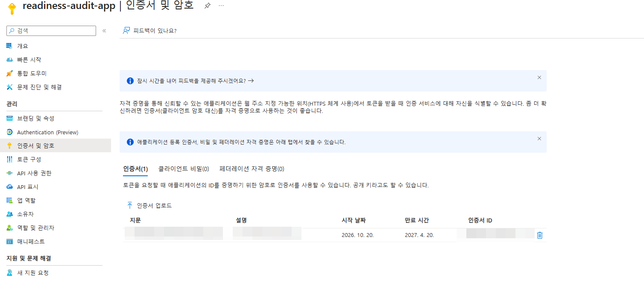644x293 pixels.
Task: Switch to the 인증서(1) tab
Action: pos(135,169)
